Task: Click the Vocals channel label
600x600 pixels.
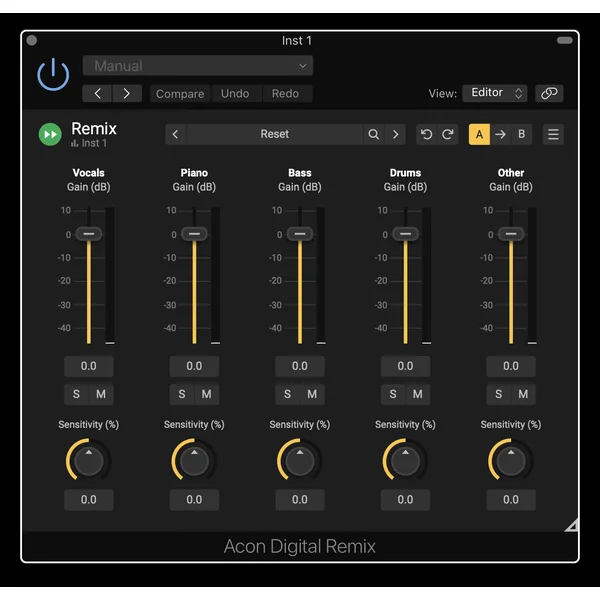Action: coord(89,173)
